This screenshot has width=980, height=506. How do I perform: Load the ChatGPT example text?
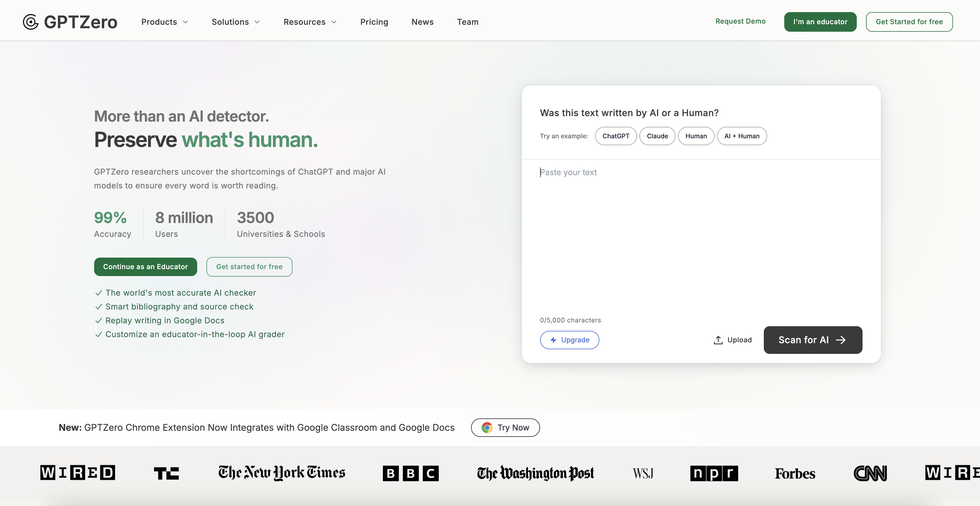click(x=616, y=136)
